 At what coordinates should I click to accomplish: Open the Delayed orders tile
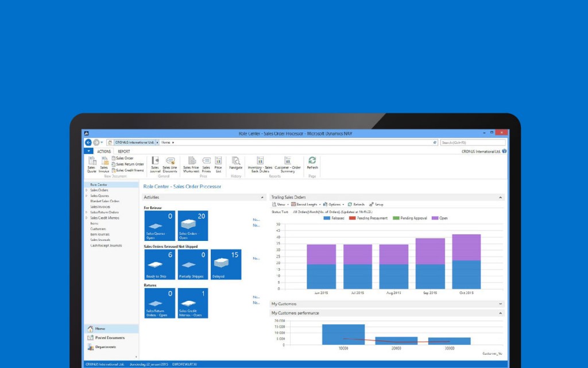tap(226, 264)
